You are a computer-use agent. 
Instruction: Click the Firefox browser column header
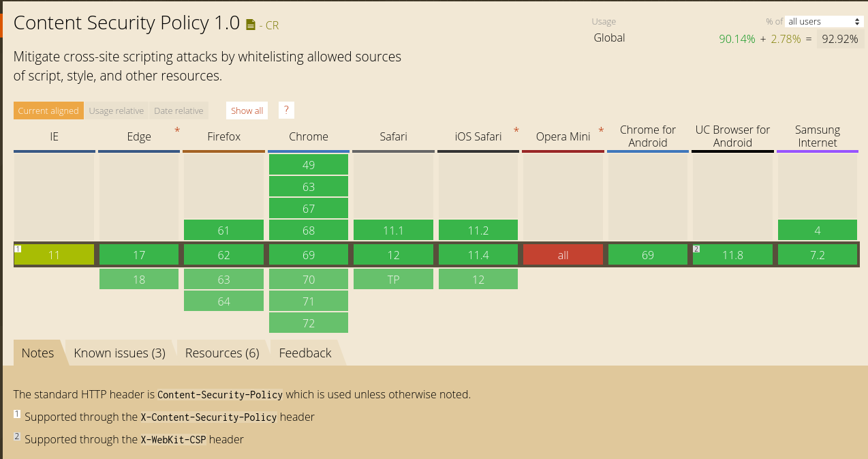pyautogui.click(x=224, y=136)
